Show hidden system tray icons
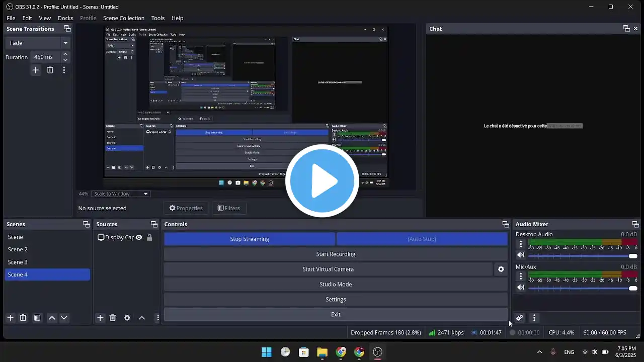This screenshot has width=644, height=362. pos(540,352)
